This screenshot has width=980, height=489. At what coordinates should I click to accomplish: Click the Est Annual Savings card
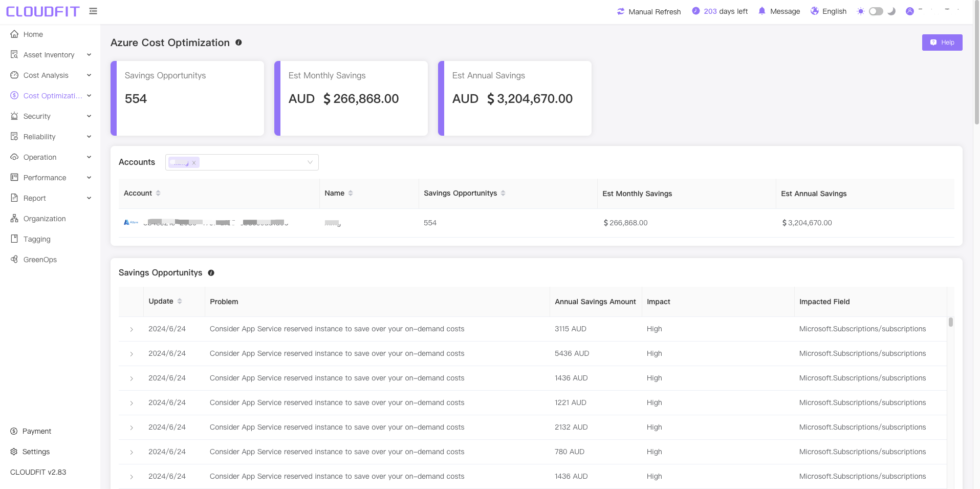(x=515, y=98)
